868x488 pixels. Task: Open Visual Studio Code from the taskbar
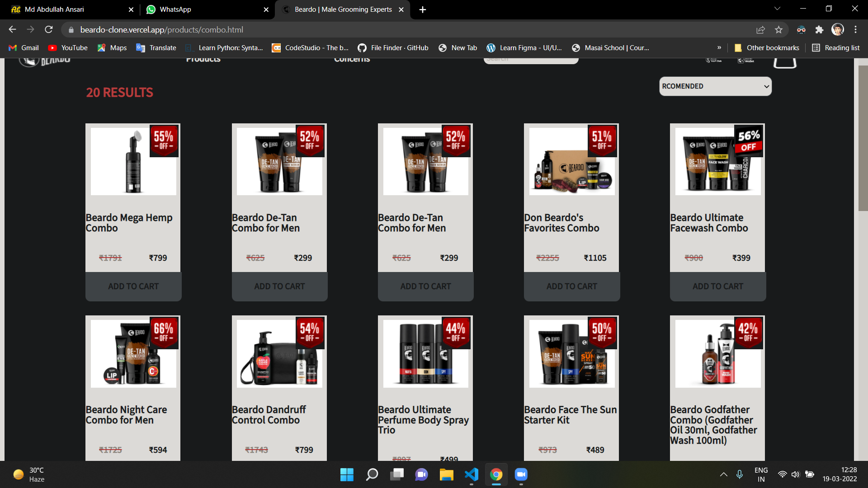click(471, 474)
